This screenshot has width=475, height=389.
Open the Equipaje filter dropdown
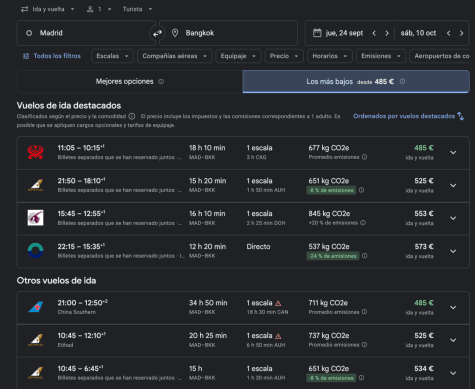point(238,56)
